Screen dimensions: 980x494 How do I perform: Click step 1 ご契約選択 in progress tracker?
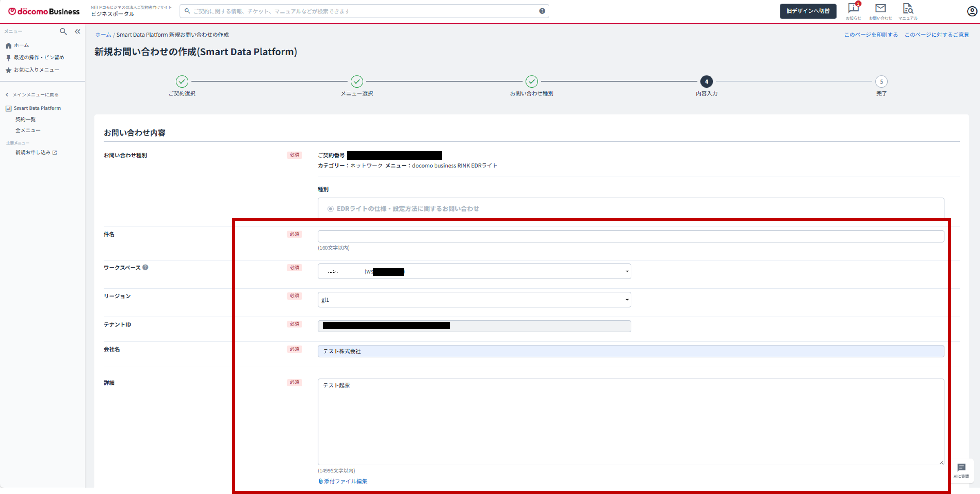(182, 81)
